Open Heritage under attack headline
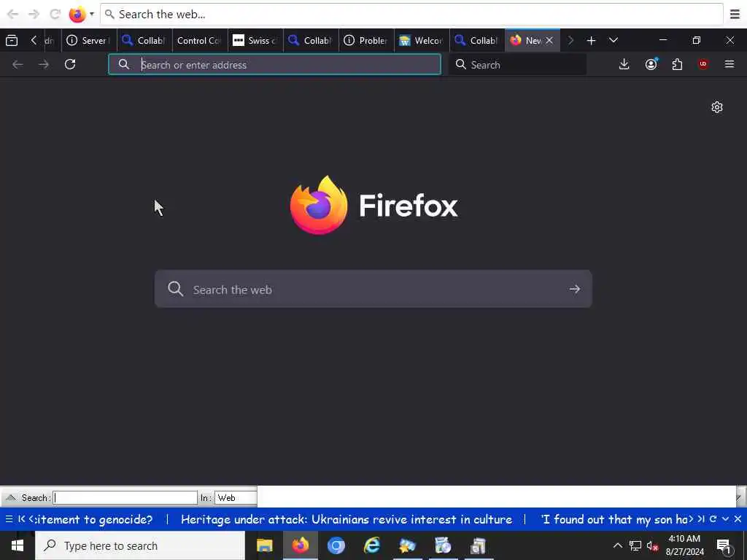The image size is (747, 560). [x=347, y=519]
